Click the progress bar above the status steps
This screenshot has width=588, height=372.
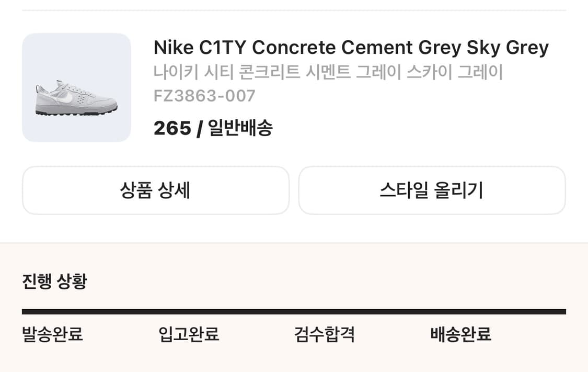coord(294,310)
